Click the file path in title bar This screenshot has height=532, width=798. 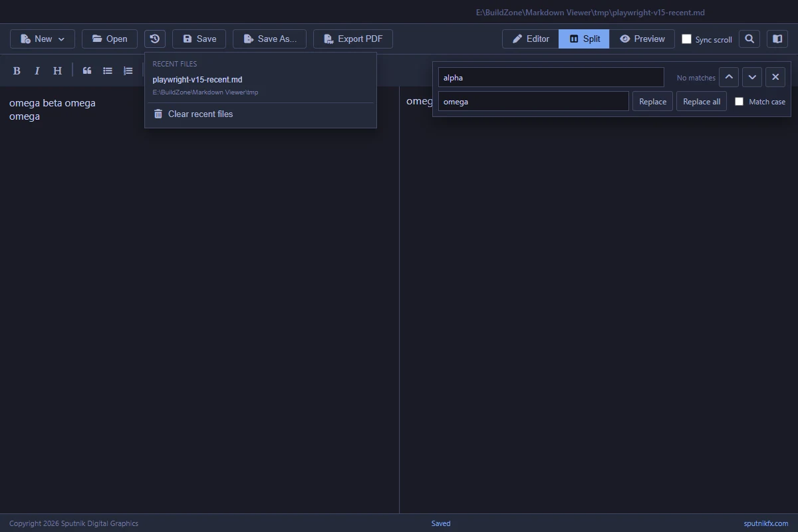(x=591, y=13)
